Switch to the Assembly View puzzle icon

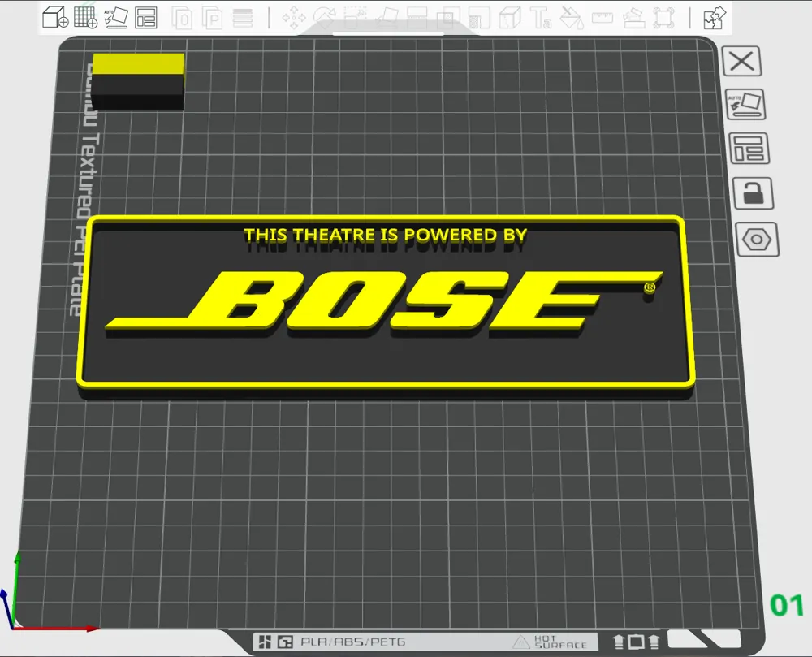(x=715, y=18)
